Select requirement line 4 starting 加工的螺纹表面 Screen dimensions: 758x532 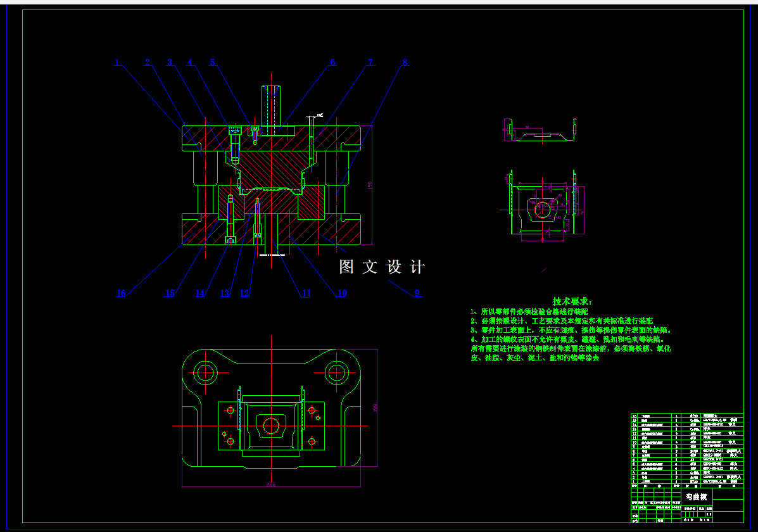[x=569, y=339]
